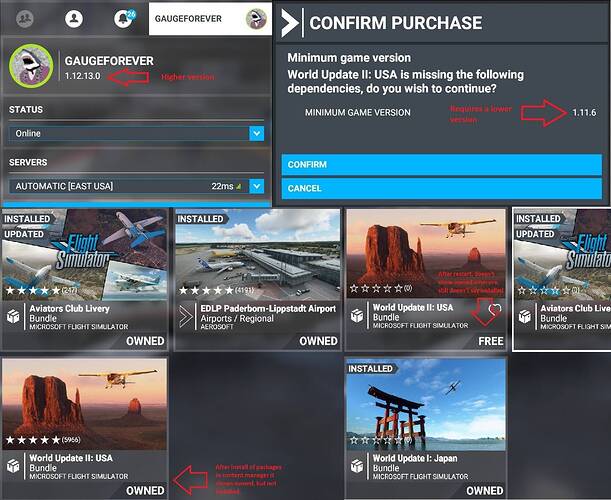
Task: Click INSTALLED badge on EDLP Paderborn-Lippstadt card
Action: [200, 219]
